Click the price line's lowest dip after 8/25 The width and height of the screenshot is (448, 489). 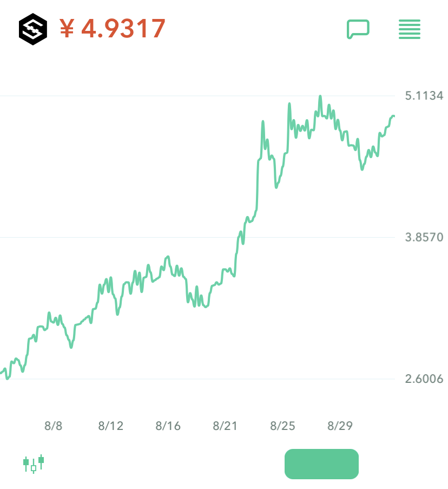362,169
